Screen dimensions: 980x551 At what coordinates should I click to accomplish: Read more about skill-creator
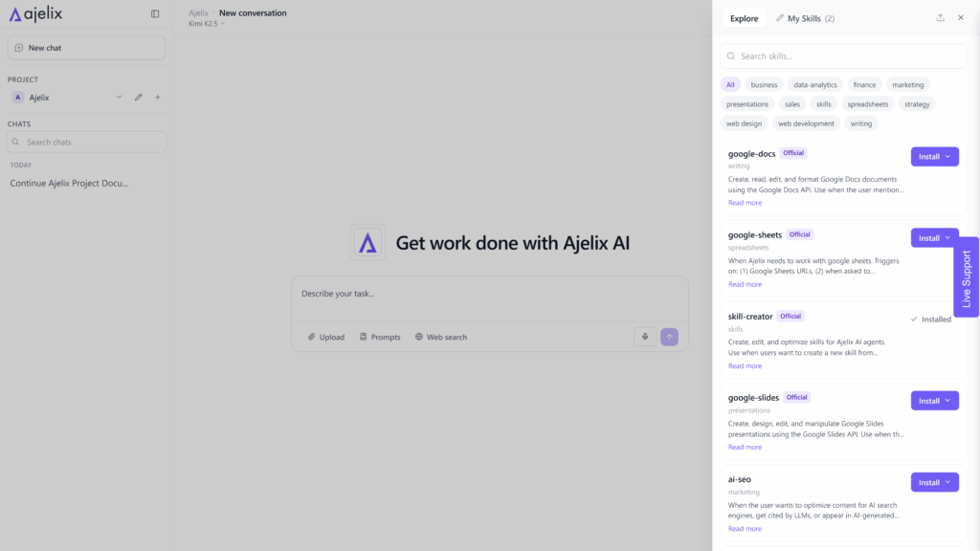(x=745, y=366)
